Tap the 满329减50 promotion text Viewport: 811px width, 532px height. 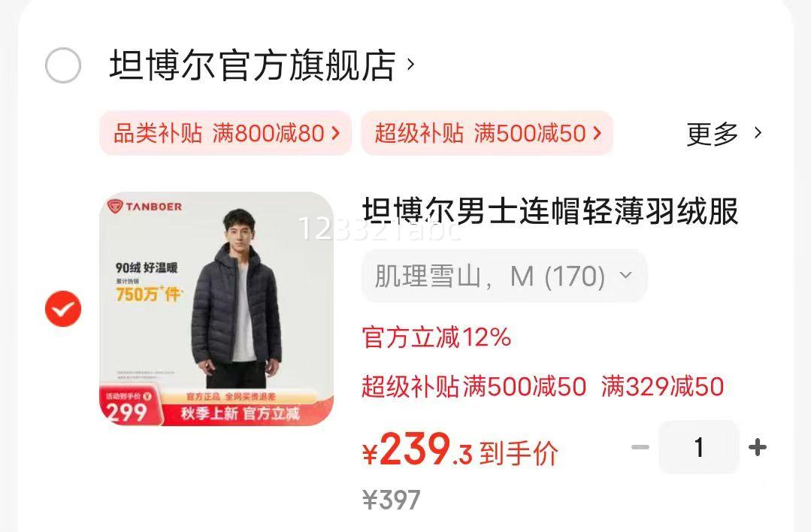pyautogui.click(x=663, y=387)
